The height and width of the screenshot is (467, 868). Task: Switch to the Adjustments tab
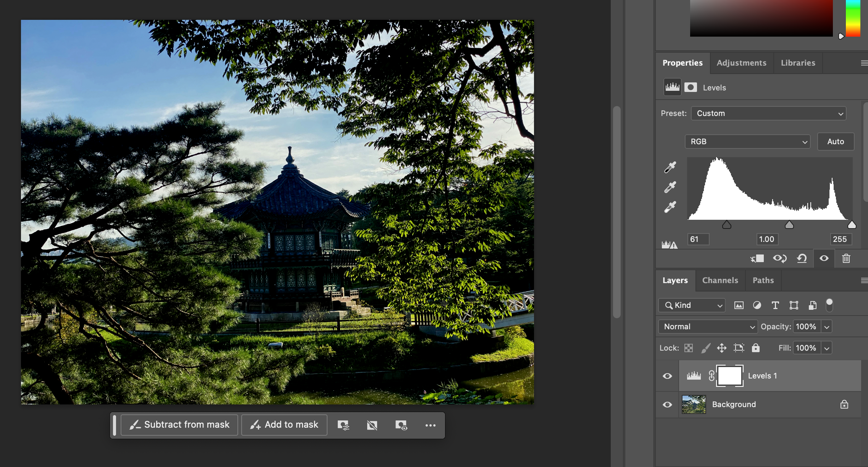point(741,63)
